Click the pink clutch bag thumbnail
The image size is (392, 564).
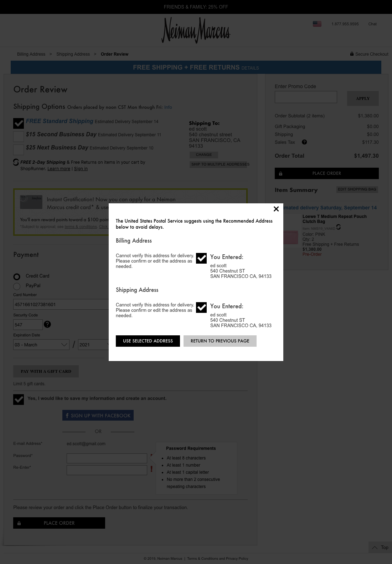click(291, 237)
